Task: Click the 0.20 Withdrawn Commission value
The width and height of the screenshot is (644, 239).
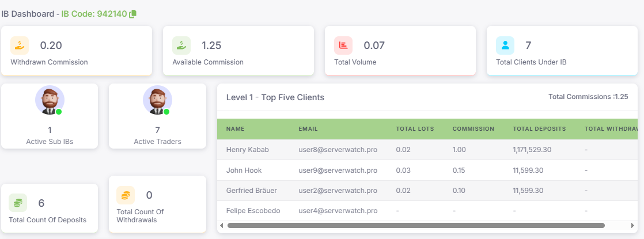Action: pyautogui.click(x=51, y=45)
